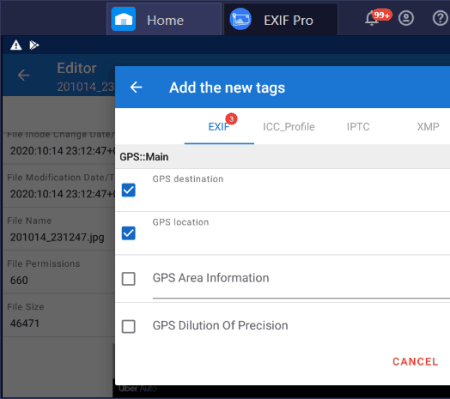Click the EXIF Pro app icon
Screen dimensions: 450x399
tap(240, 19)
